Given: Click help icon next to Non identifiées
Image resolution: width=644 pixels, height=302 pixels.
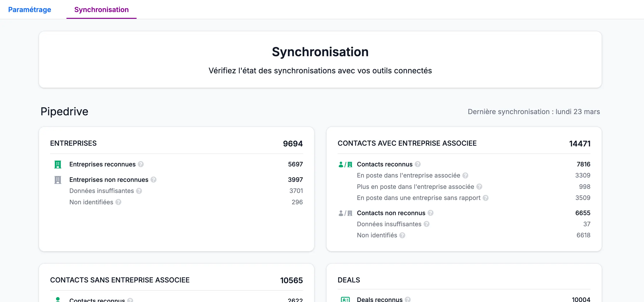Looking at the screenshot, I should [x=118, y=202].
